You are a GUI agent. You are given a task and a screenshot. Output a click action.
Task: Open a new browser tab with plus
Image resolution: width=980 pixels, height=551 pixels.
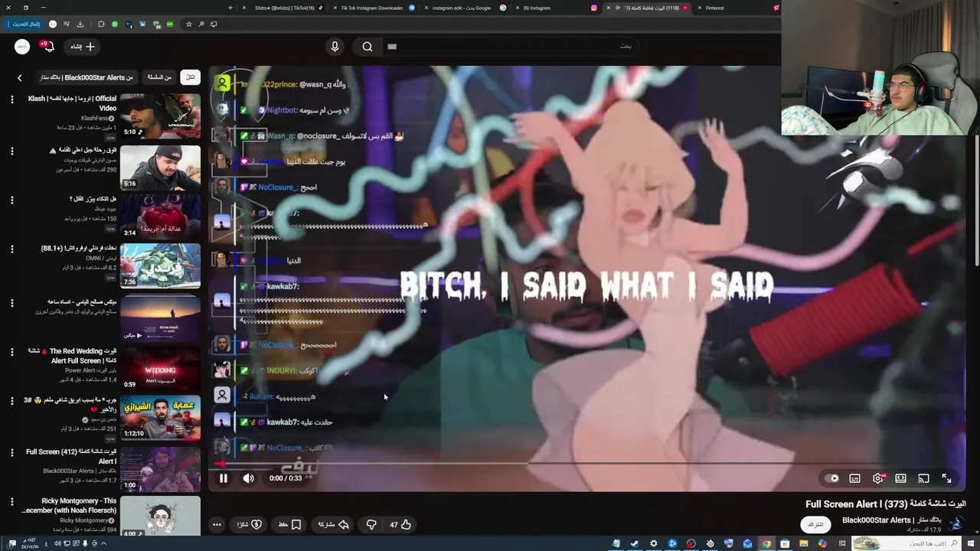pyautogui.click(x=230, y=8)
